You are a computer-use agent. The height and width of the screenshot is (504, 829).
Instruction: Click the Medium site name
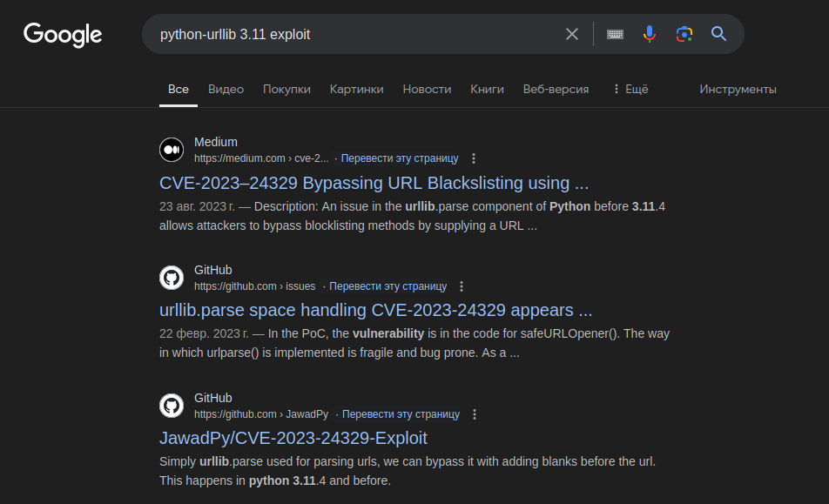click(216, 142)
